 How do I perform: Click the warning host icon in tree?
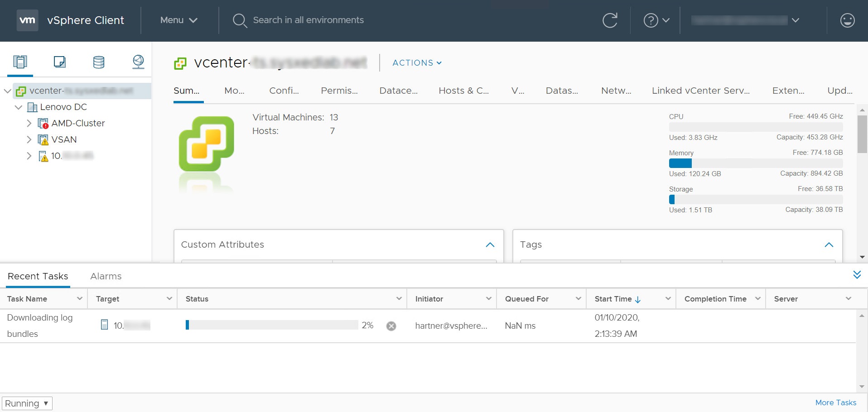(43, 156)
